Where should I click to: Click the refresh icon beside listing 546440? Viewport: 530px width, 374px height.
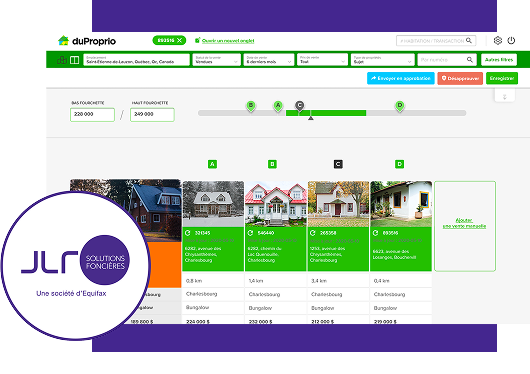250,233
